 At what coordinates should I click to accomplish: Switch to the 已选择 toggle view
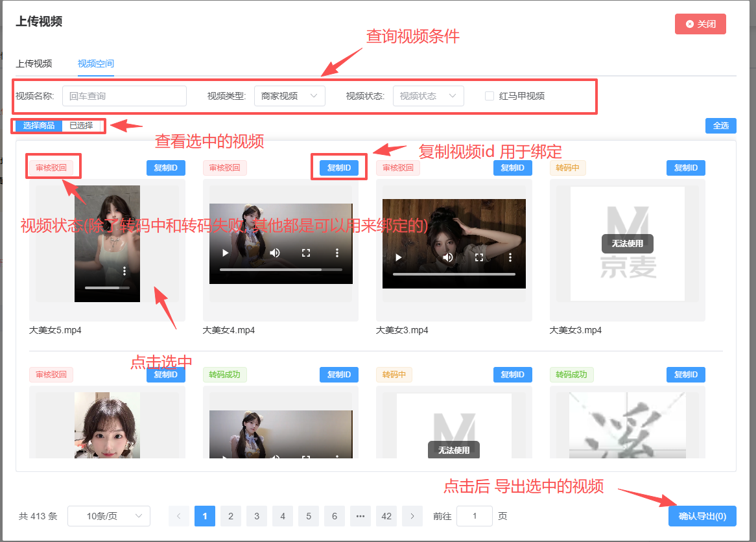[81, 126]
